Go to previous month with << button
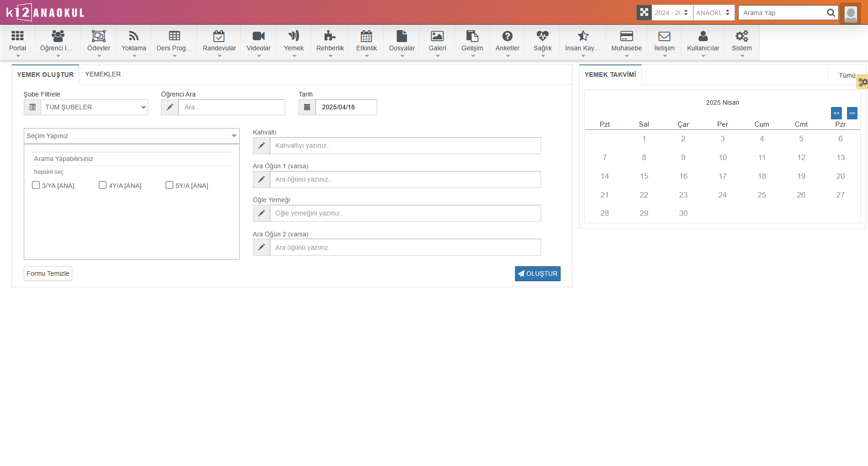Screen dimensions: 868x466 click(x=836, y=113)
